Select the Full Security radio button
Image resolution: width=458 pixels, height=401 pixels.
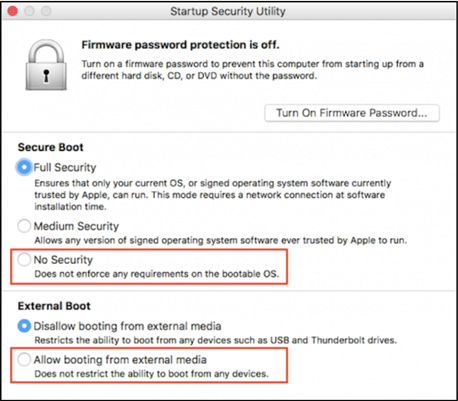click(24, 167)
